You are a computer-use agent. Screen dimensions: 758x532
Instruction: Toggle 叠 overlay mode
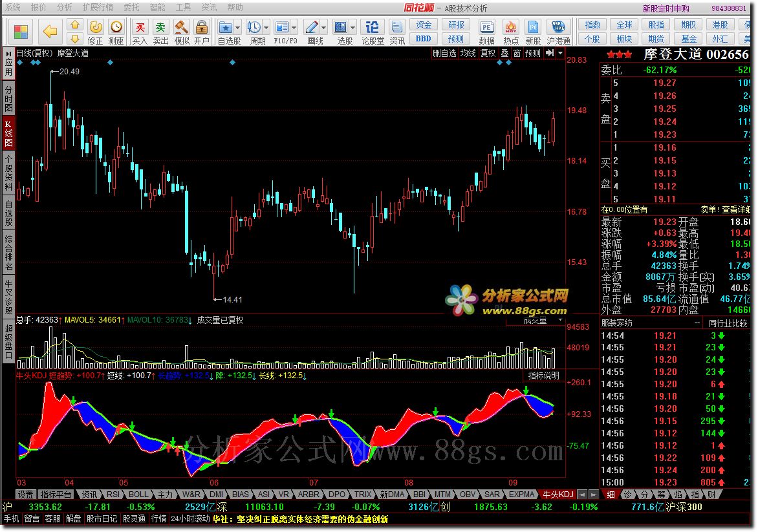coord(504,53)
